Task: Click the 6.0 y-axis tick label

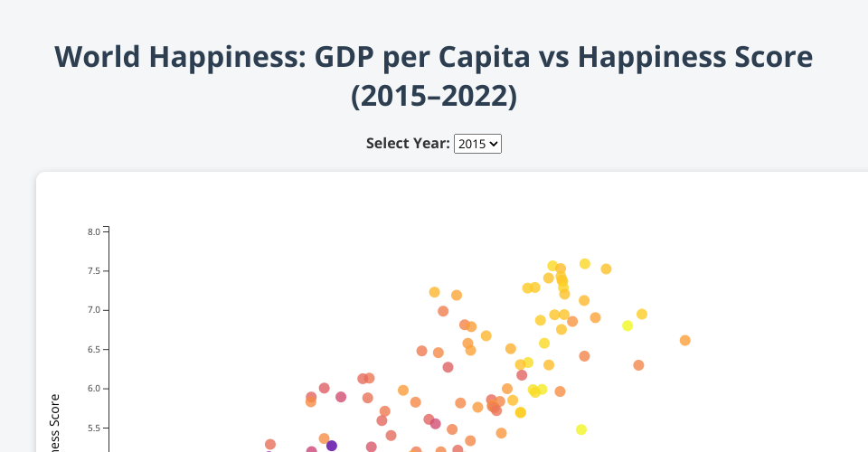Action: (94, 389)
